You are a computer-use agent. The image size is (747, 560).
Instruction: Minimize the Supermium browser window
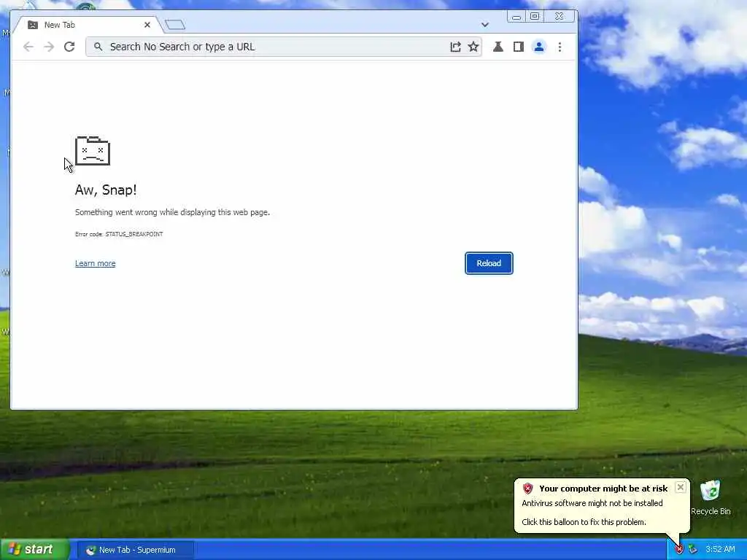516,17
